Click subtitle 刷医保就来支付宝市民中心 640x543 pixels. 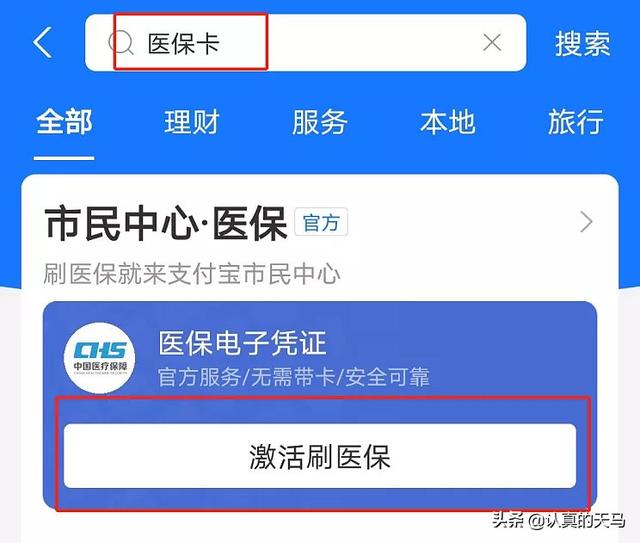(192, 274)
